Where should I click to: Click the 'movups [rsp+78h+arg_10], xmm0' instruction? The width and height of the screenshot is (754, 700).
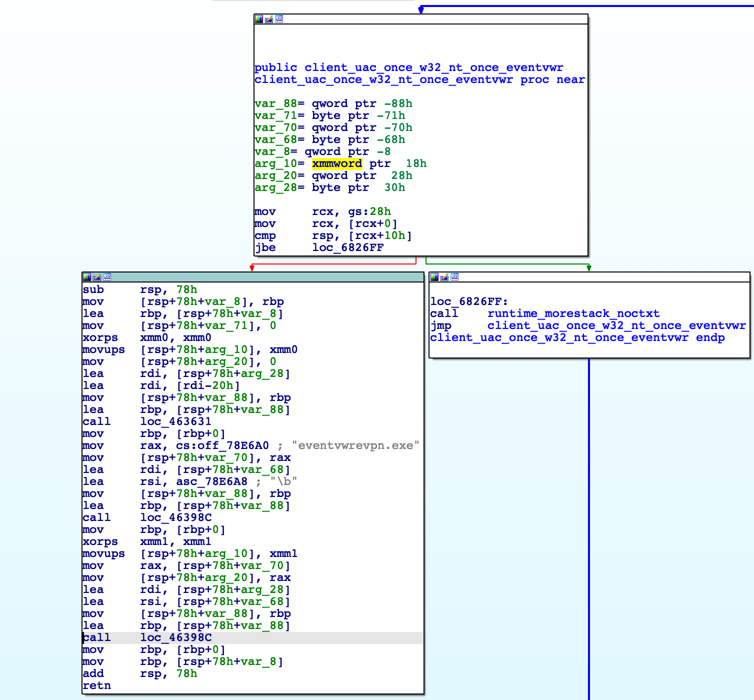click(190, 349)
